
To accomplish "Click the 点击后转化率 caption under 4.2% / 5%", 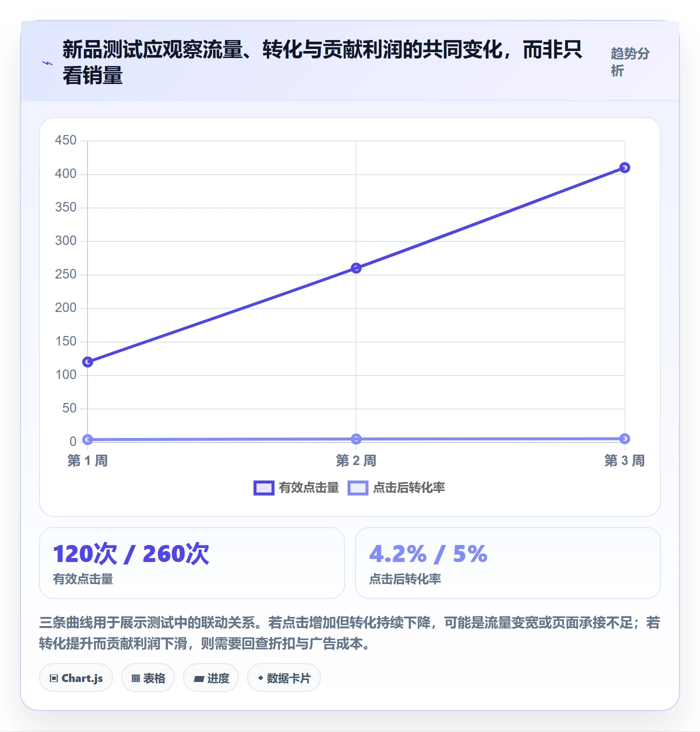I will click(405, 579).
